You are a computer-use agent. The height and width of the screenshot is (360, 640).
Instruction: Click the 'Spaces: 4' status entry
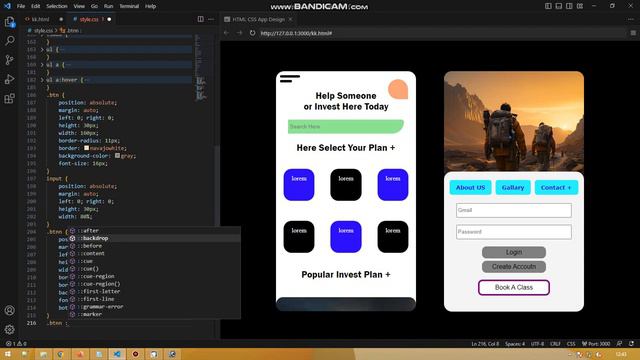(x=515, y=344)
